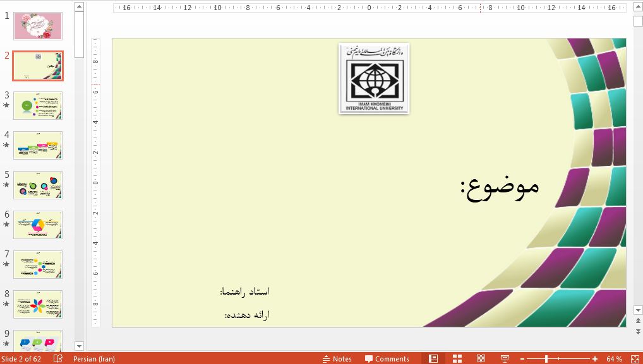Click the spell check icon in status bar
Viewport: 643px width, 364px height.
coord(58,358)
